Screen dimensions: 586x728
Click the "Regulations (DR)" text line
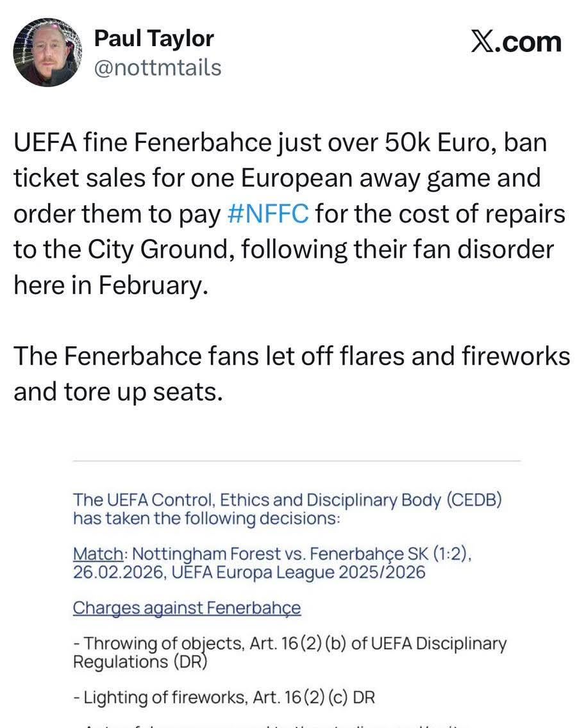point(141,661)
